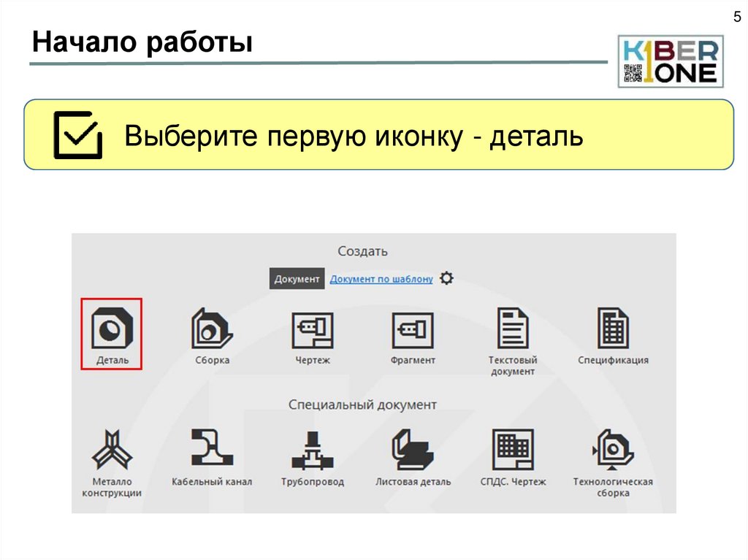748x560 pixels.
Task: Switch to the Документ tab
Action: [297, 279]
